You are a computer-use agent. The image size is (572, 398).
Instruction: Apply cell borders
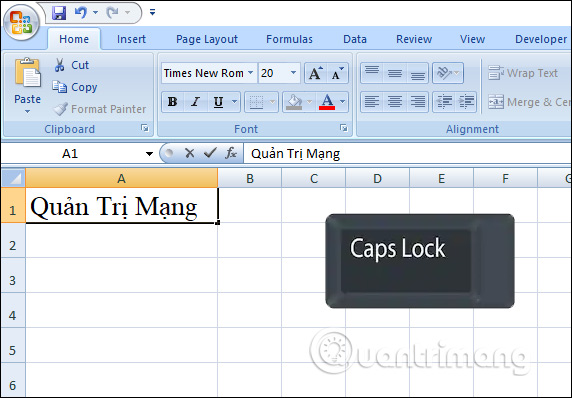coord(256,102)
